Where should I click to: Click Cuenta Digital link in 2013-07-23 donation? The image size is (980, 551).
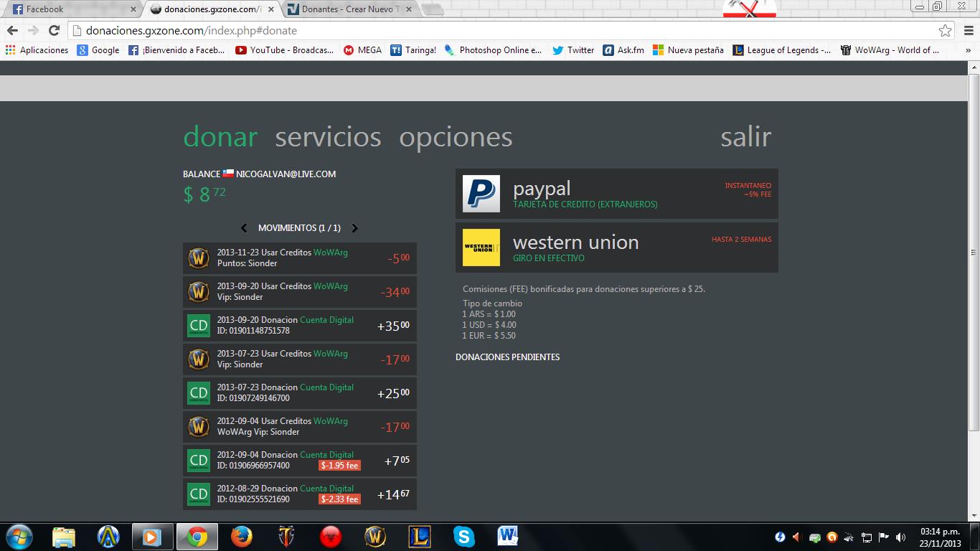[x=326, y=387]
